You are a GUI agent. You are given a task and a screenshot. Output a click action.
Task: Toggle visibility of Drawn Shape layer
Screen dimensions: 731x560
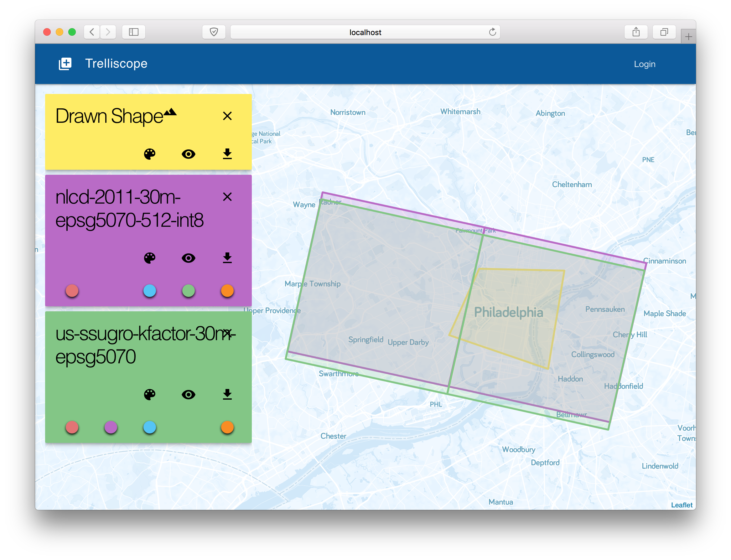(x=188, y=154)
